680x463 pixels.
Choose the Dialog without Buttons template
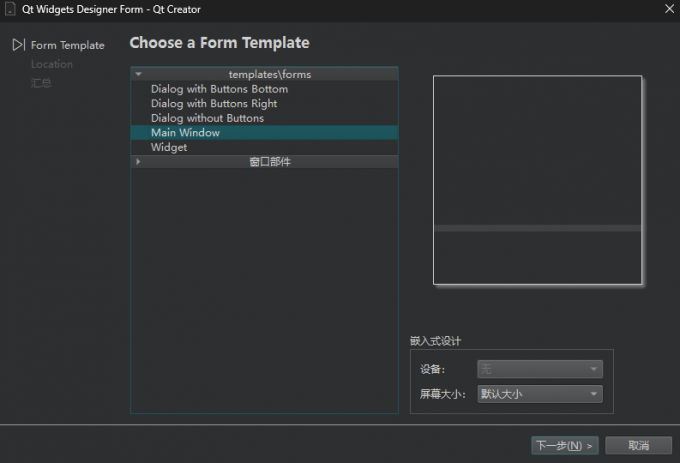(207, 118)
